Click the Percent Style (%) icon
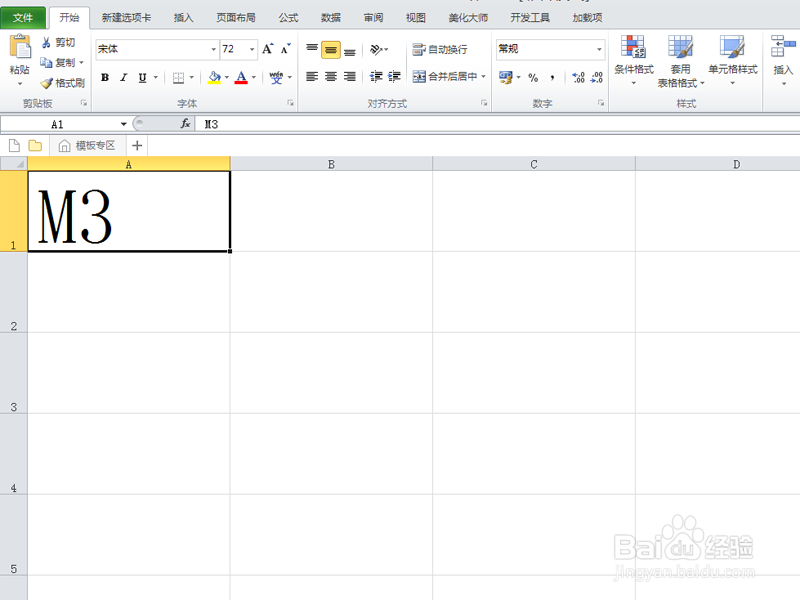800x600 pixels. point(534,77)
